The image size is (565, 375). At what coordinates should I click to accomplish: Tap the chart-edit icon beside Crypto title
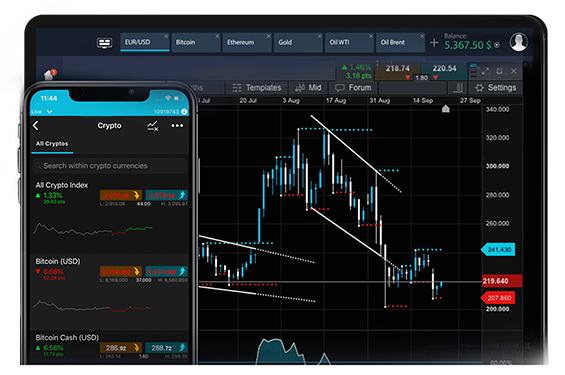(153, 126)
